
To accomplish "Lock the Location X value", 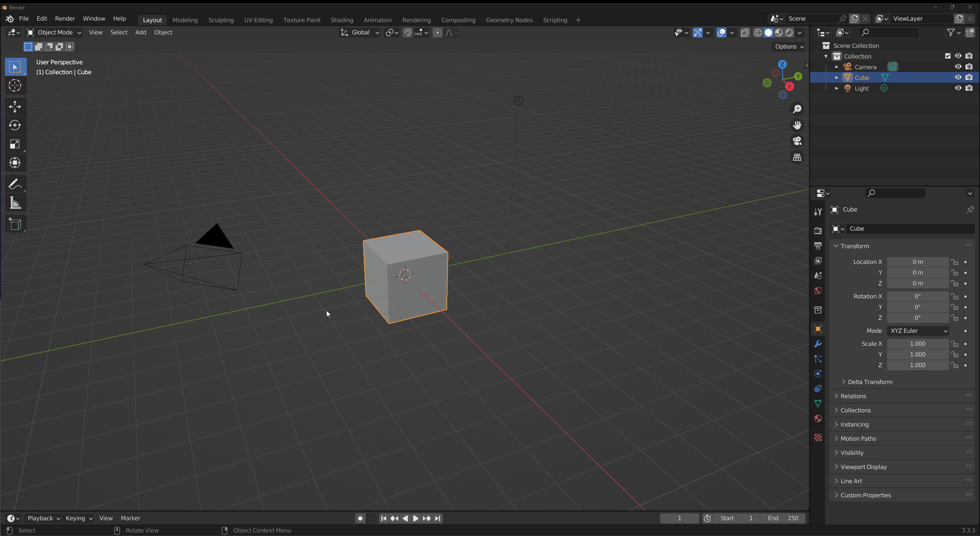I will pos(955,262).
